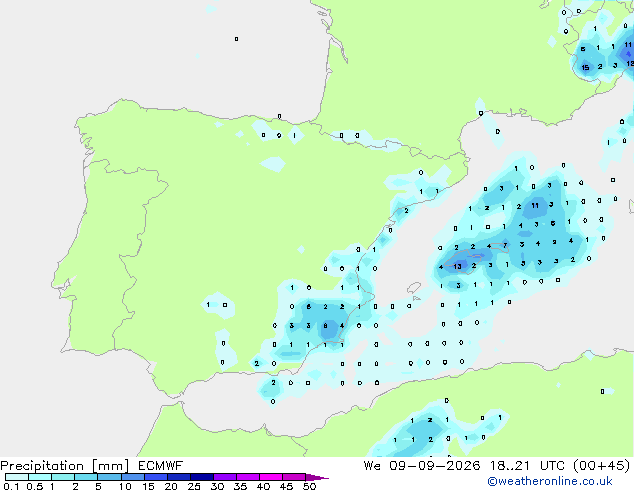This screenshot has height=490, width=634.
Task: Click the 30–35 mm purple legend swatch
Action: pos(225,477)
